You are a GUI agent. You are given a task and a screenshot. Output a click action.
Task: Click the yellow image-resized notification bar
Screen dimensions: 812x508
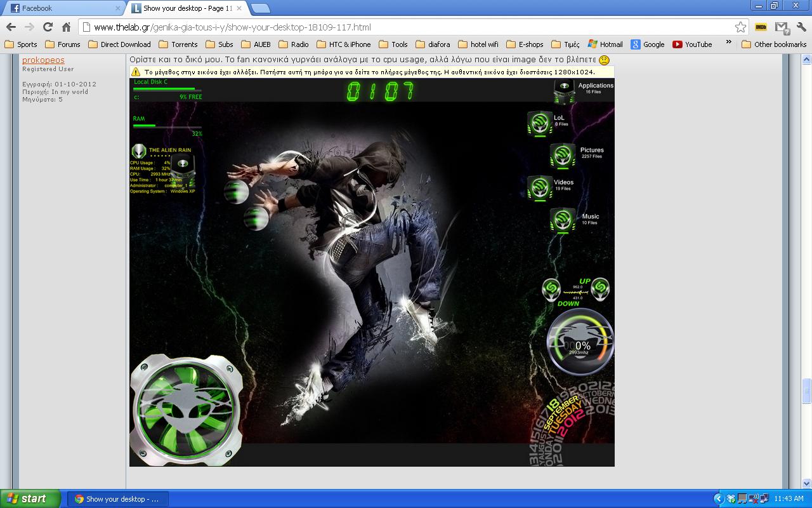point(372,72)
